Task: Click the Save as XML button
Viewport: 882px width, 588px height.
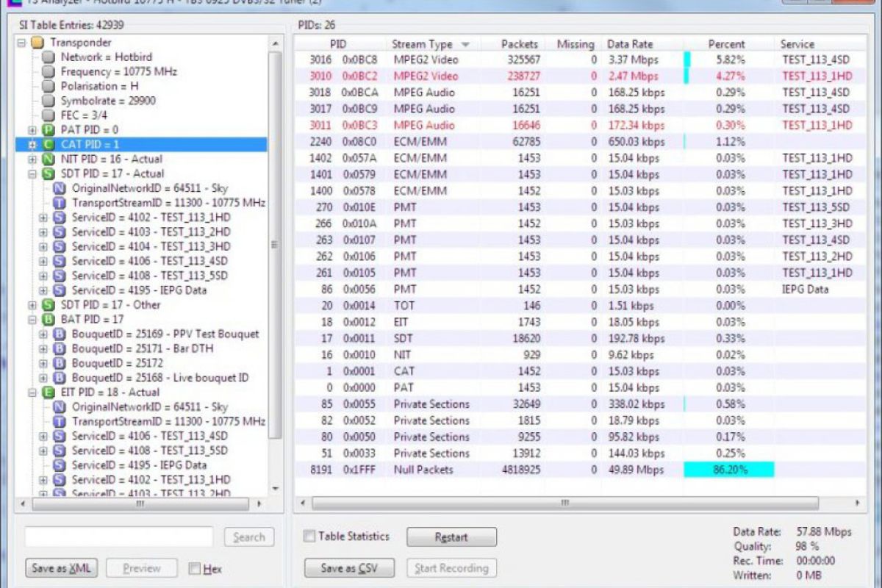Action: [62, 568]
